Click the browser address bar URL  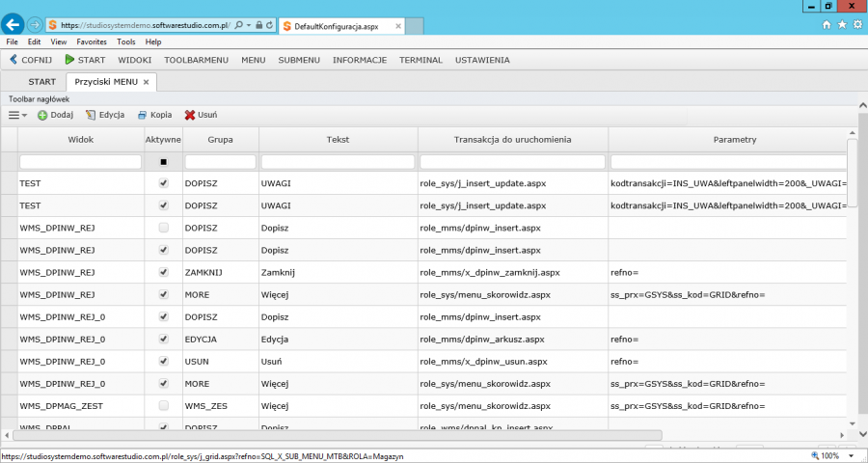coord(145,25)
